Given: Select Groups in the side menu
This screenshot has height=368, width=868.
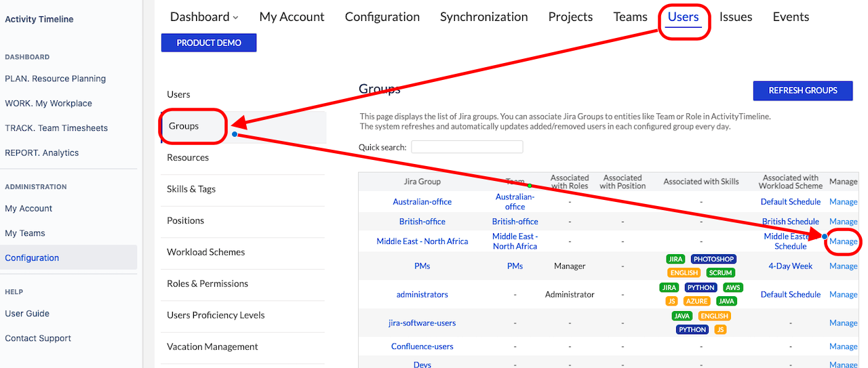Looking at the screenshot, I should pyautogui.click(x=183, y=126).
